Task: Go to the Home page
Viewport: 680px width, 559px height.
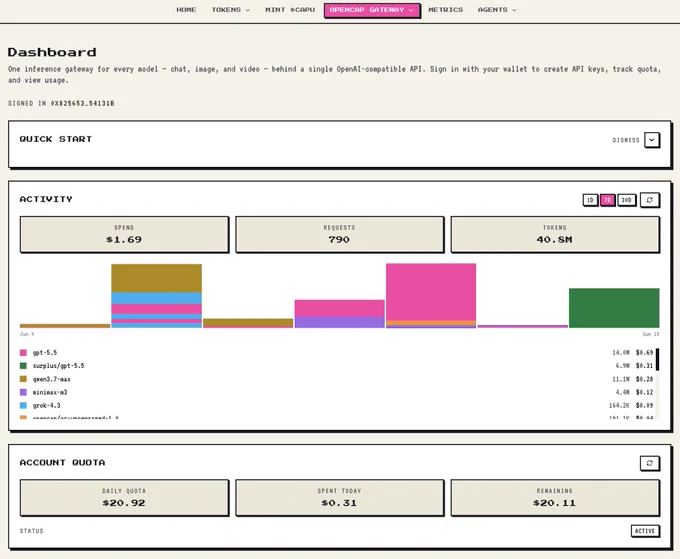Action: point(186,10)
